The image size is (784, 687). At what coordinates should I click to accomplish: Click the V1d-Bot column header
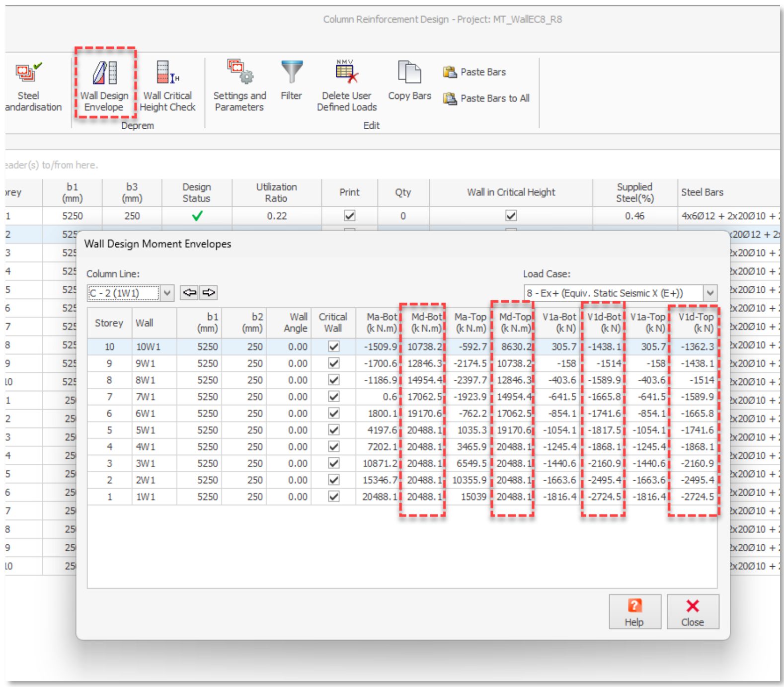pyautogui.click(x=603, y=323)
